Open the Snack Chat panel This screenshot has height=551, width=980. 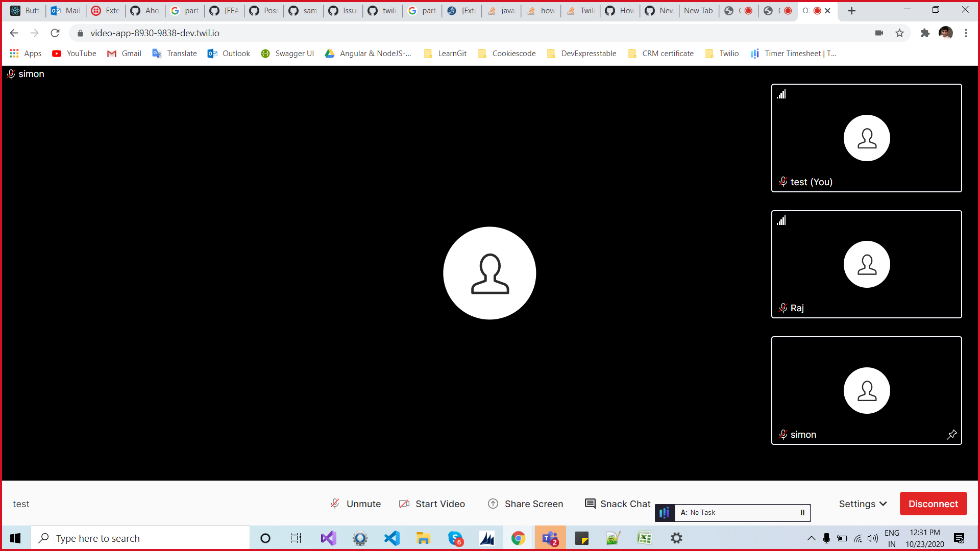pos(618,504)
